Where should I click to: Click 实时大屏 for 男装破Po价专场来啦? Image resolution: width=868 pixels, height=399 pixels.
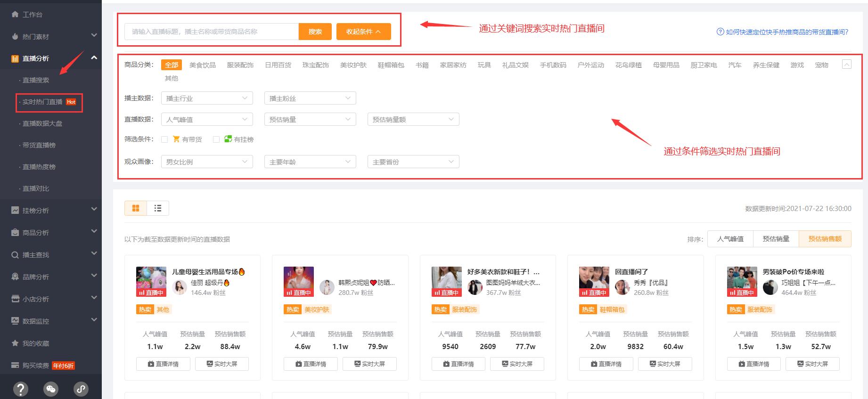click(812, 364)
